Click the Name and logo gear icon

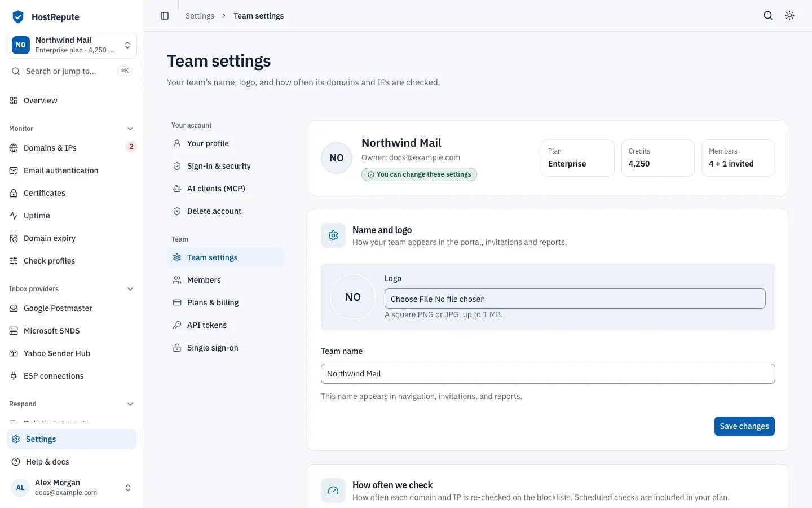tap(333, 235)
